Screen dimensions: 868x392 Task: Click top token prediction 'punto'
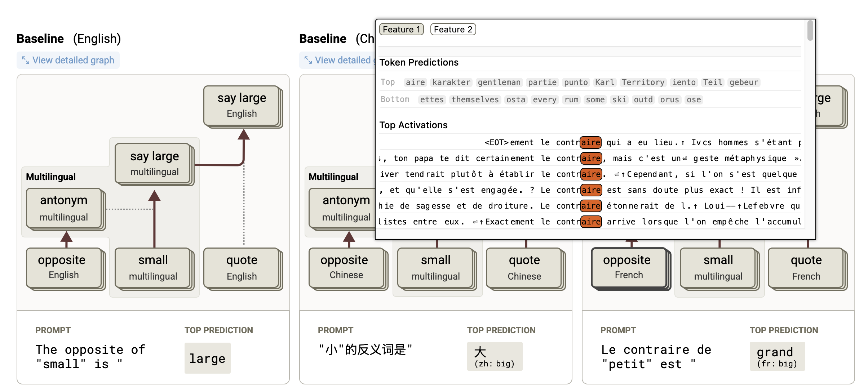pos(576,83)
